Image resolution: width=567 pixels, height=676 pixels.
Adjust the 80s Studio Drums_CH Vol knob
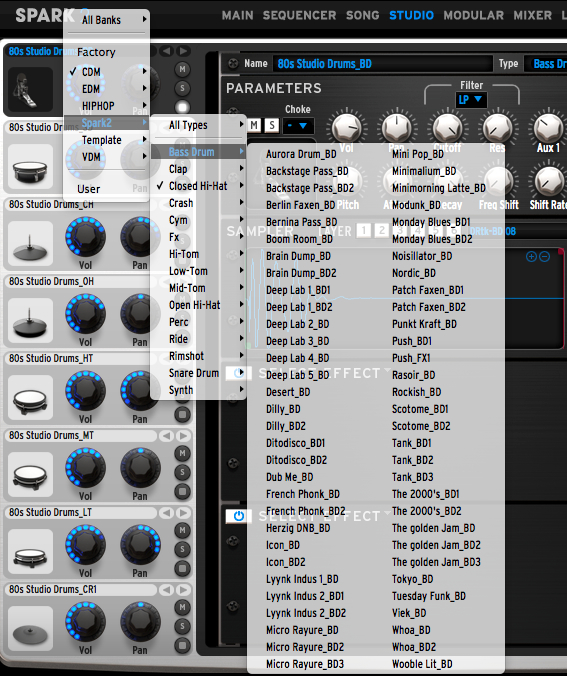(x=85, y=236)
